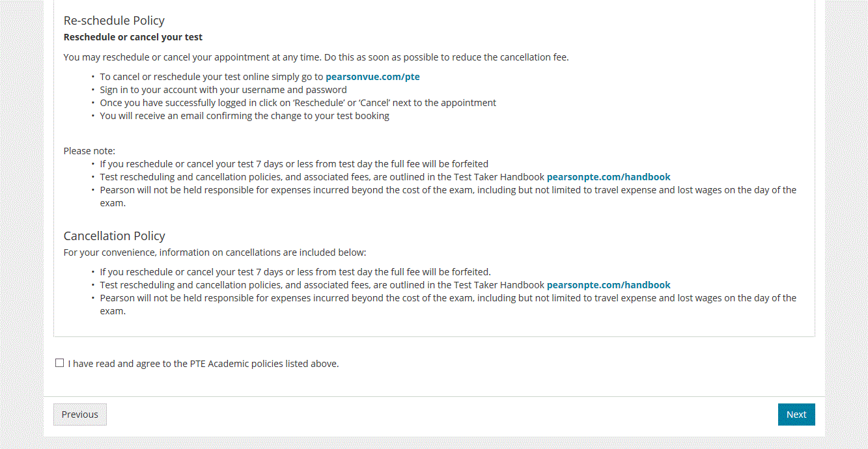
Task: Click the 'You will receive an email' bullet
Action: pos(244,116)
